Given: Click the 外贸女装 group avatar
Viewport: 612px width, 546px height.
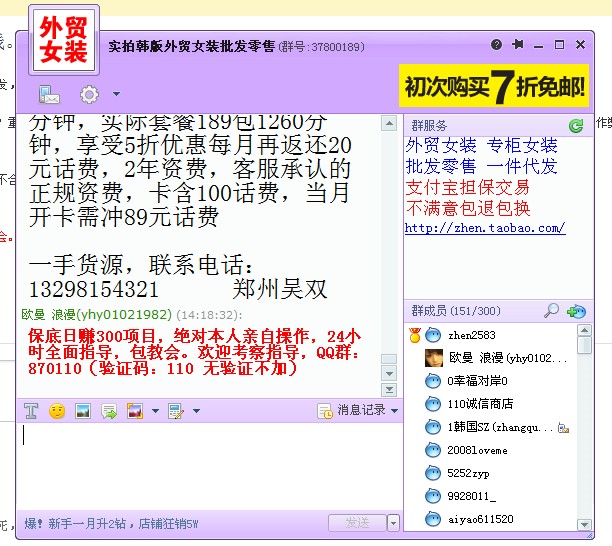Looking at the screenshot, I should click(64, 40).
